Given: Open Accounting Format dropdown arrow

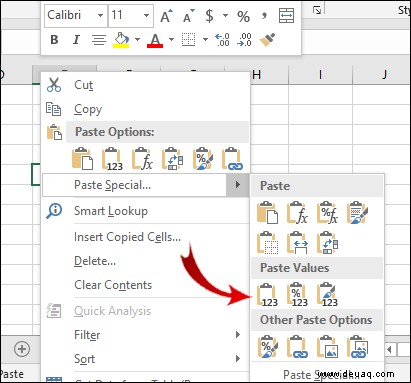Looking at the screenshot, I should 225,15.
